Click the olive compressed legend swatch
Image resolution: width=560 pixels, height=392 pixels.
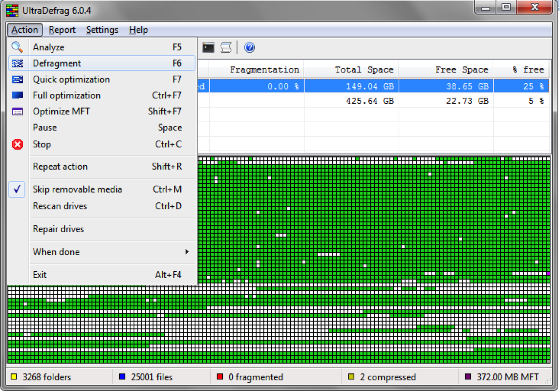pyautogui.click(x=351, y=377)
